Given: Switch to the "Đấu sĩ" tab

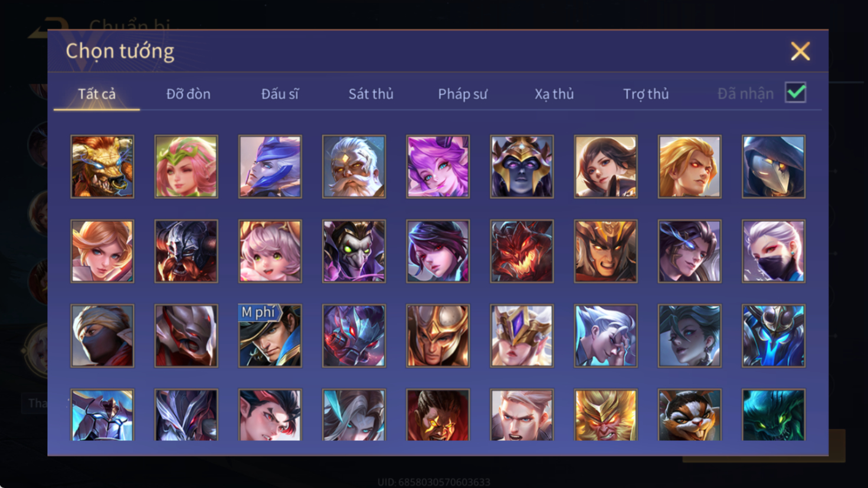Looking at the screenshot, I should (280, 94).
